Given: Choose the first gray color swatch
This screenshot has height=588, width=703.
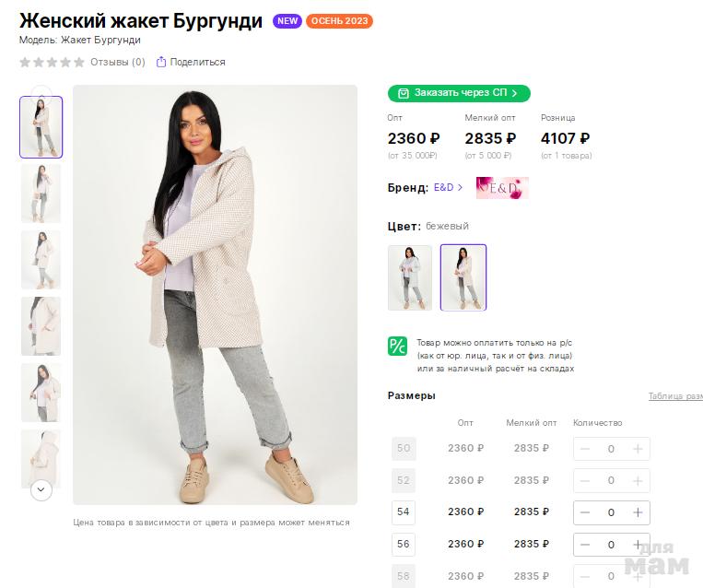Looking at the screenshot, I should tap(410, 277).
